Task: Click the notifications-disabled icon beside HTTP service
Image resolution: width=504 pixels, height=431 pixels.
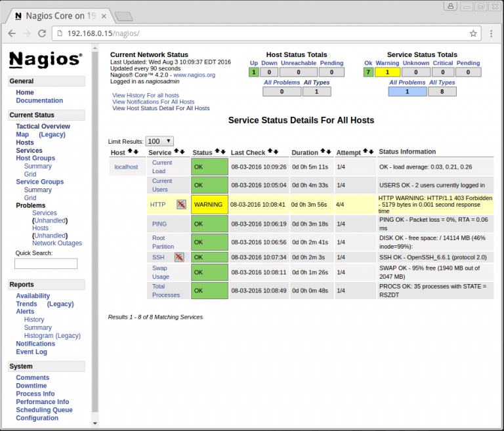Action: pos(181,205)
